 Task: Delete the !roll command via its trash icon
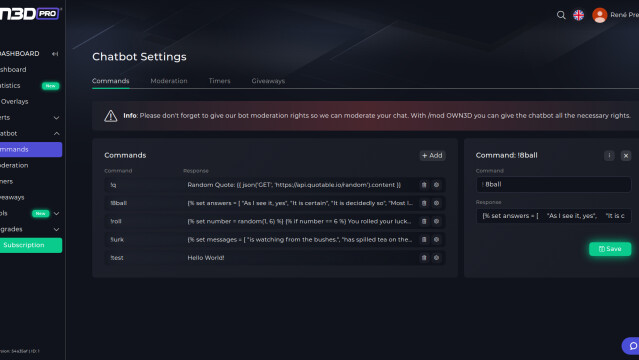pos(424,221)
